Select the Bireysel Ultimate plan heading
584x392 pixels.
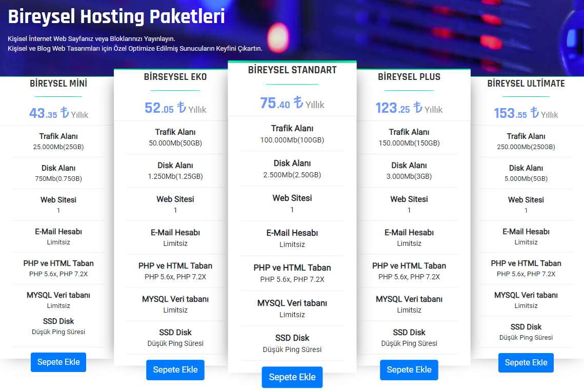(x=526, y=84)
